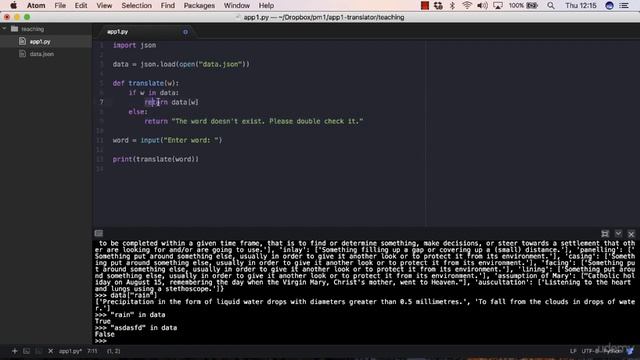The height and width of the screenshot is (360, 640).
Task: Open the Window menu
Action: pyautogui.click(x=237, y=6)
